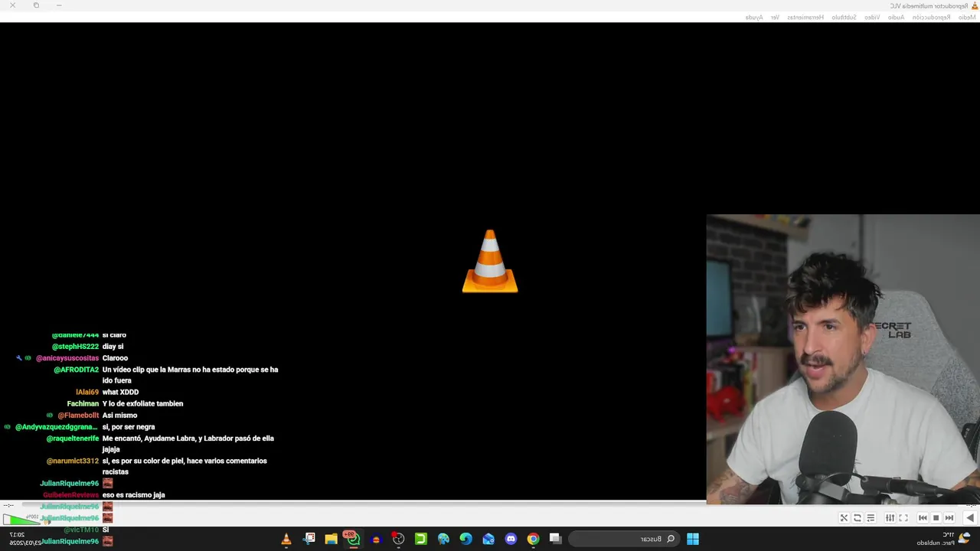Open VLC cone icon on taskbar
The height and width of the screenshot is (551, 980).
(x=286, y=539)
